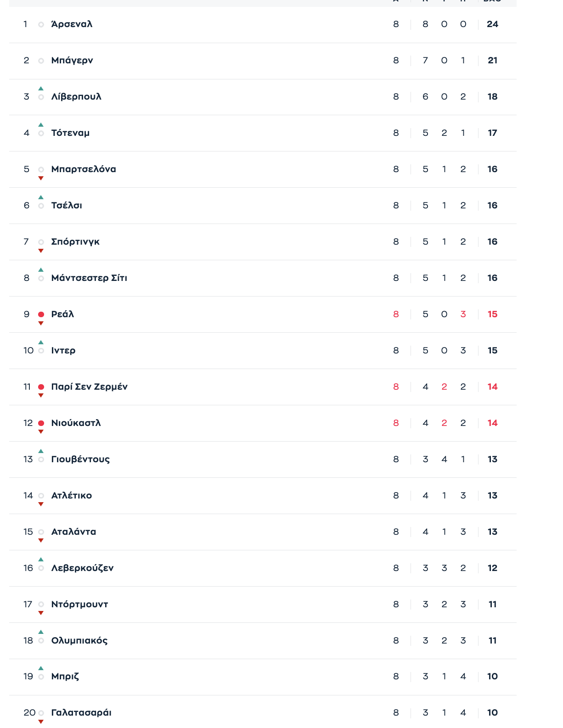Click the red live dot beside Παρί Σεν Ζερμέν
The height and width of the screenshot is (728, 563).
(x=41, y=387)
